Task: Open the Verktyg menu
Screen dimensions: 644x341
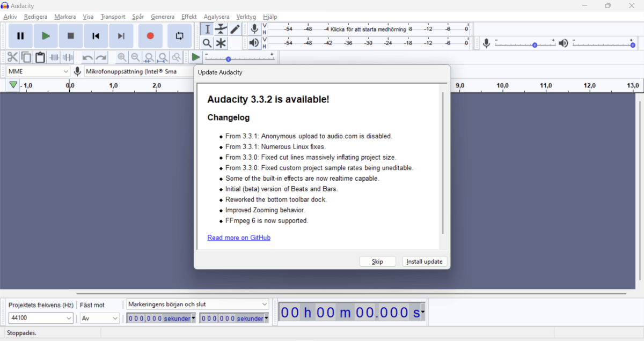Action: [x=246, y=17]
